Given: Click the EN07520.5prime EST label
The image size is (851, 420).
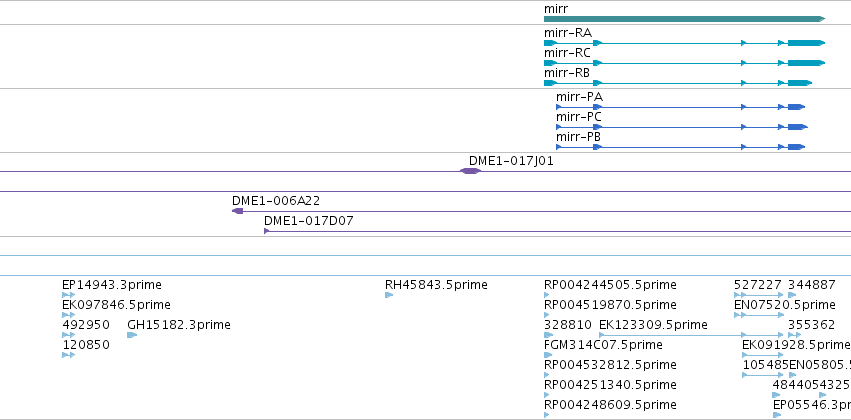Looking at the screenshot, I should (784, 305).
